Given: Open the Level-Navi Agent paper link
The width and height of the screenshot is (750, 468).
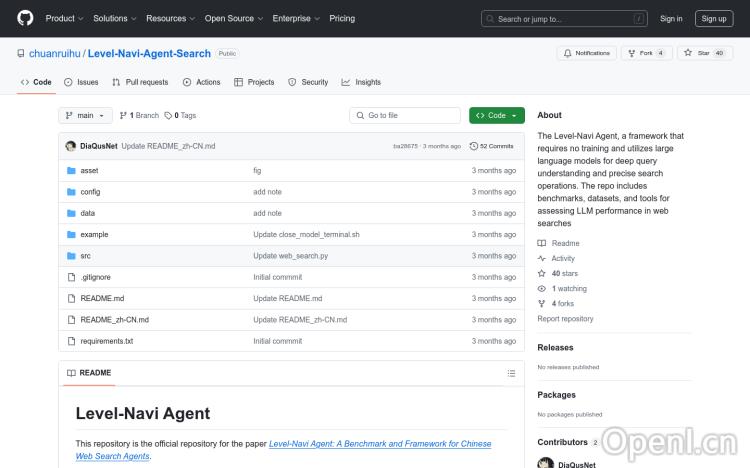Looking at the screenshot, I should [x=380, y=443].
